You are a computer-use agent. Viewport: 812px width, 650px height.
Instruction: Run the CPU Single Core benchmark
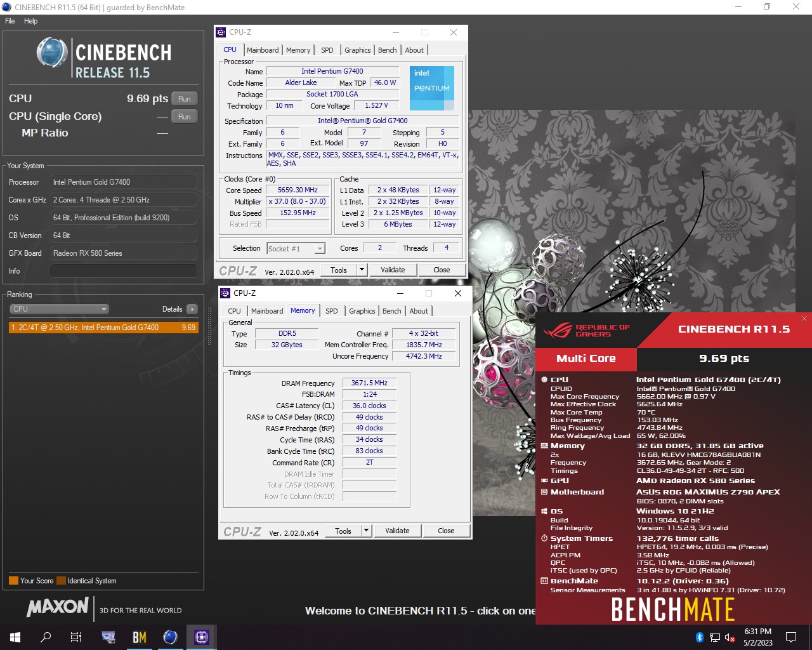pyautogui.click(x=185, y=117)
